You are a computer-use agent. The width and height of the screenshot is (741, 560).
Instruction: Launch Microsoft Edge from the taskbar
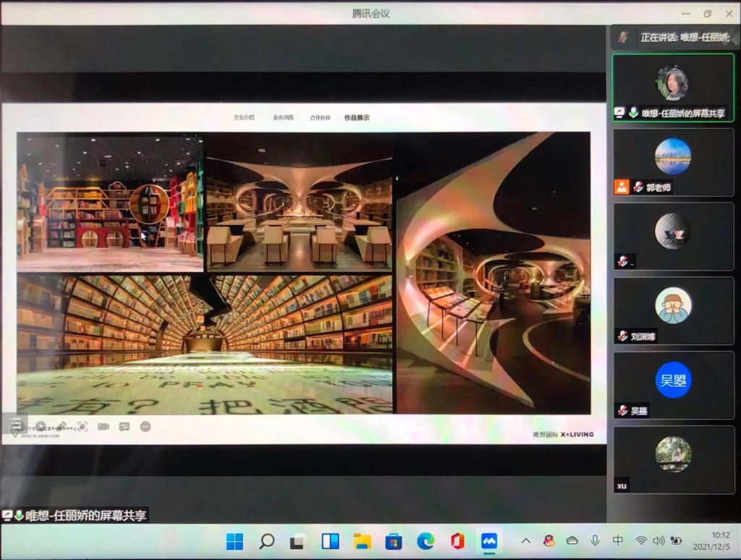tap(425, 541)
